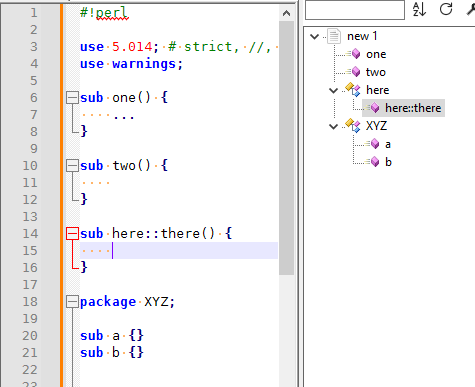Image resolution: width=475 pixels, height=387 pixels.
Task: Click '5.014' version number in code
Action: tap(132, 47)
